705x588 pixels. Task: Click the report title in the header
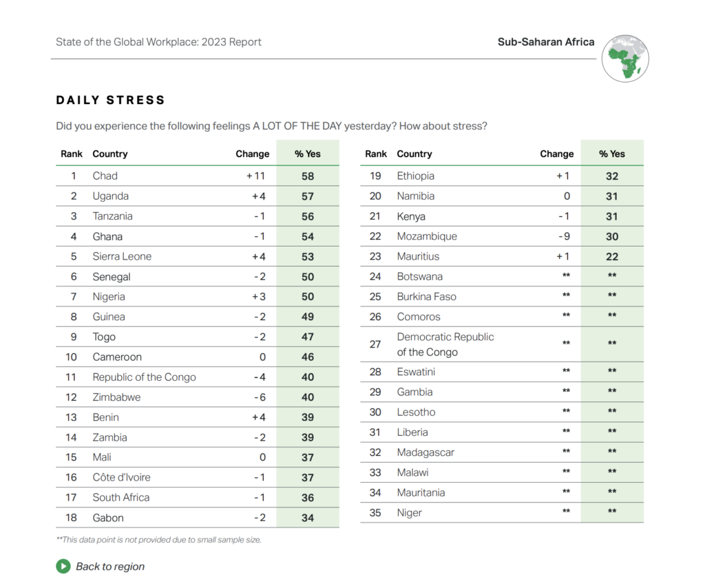158,42
